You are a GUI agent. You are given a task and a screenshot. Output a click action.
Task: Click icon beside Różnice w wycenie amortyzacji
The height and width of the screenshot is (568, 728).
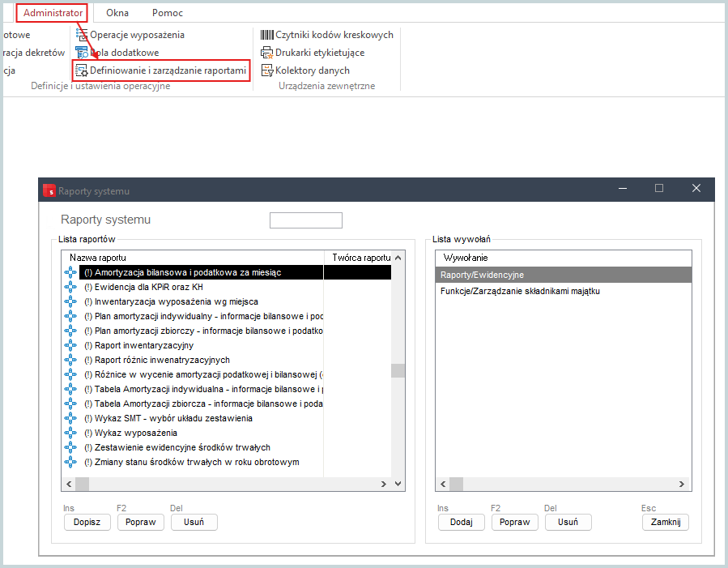[70, 374]
